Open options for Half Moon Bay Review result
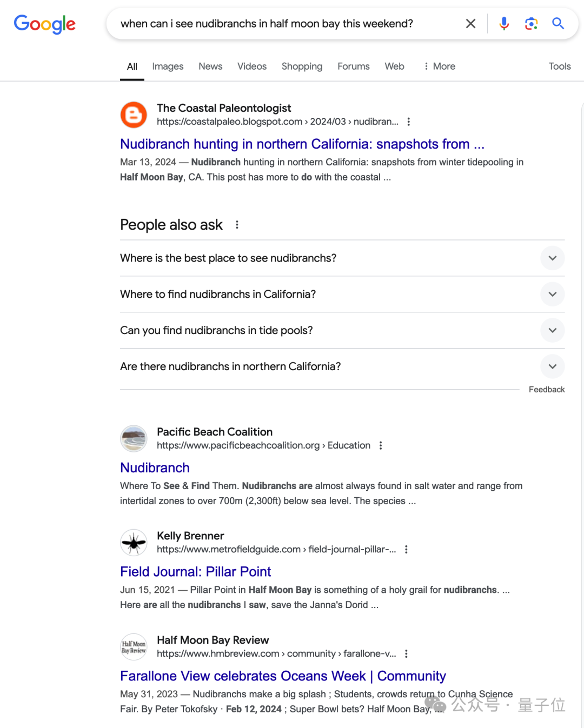This screenshot has height=728, width=584. pos(406,653)
